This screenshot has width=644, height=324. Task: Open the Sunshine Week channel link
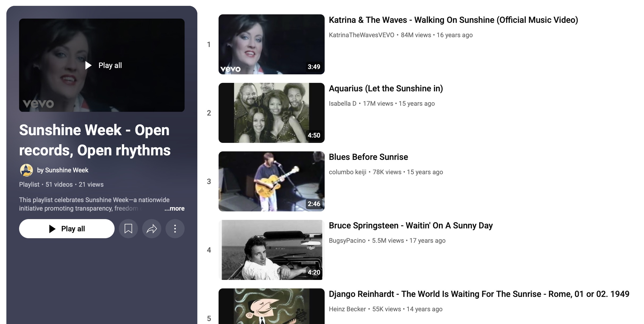[63, 170]
